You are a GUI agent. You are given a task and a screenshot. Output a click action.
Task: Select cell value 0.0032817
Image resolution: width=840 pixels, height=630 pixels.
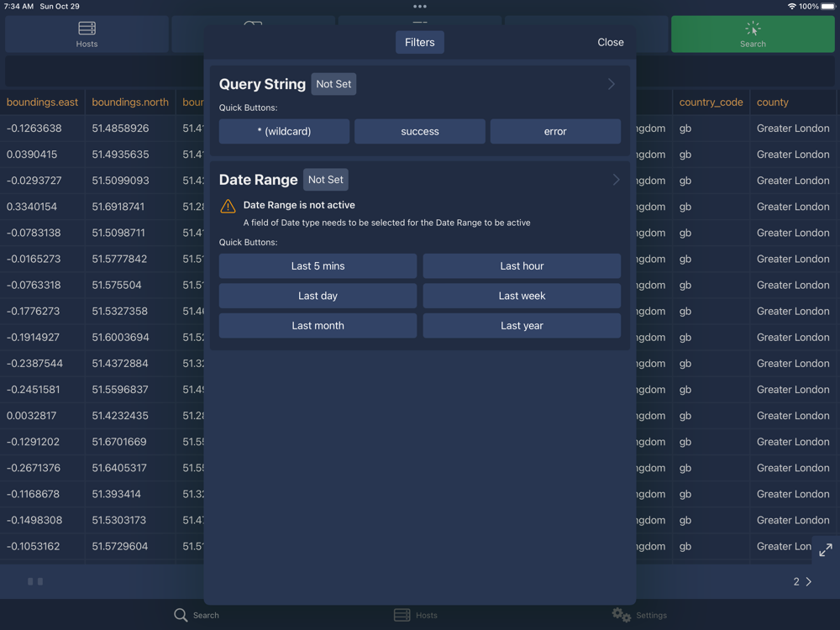coord(32,416)
